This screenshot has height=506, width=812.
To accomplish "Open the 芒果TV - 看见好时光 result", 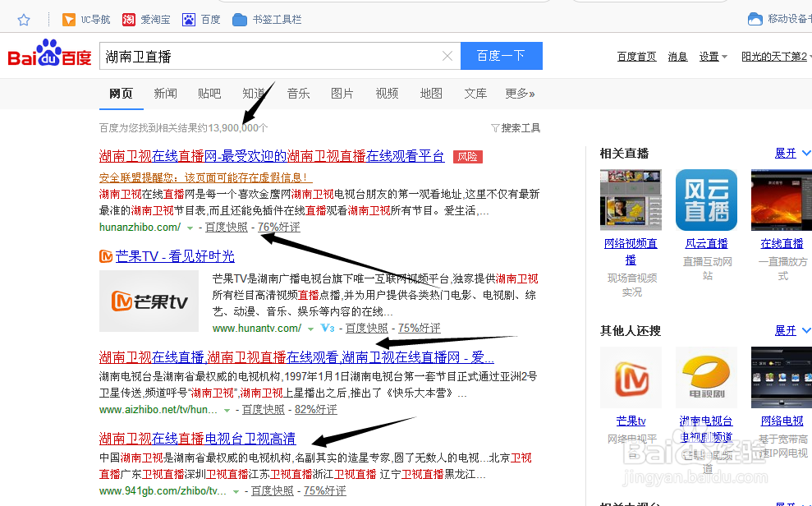I will coord(175,255).
